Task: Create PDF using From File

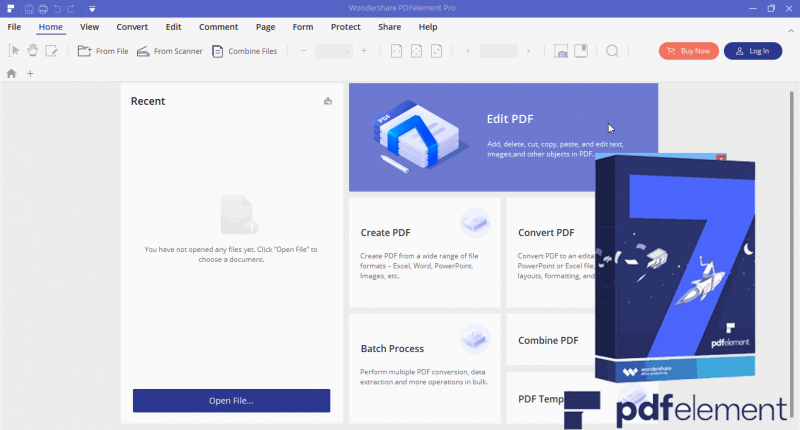Action: coord(103,51)
